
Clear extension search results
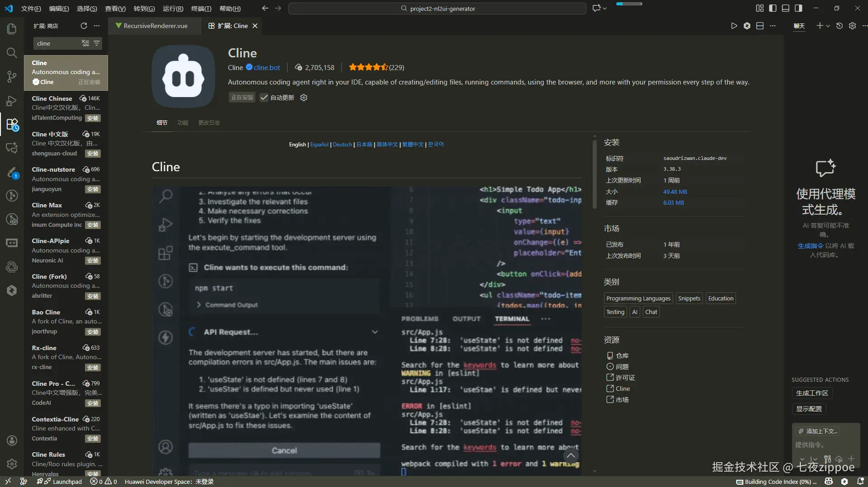pyautogui.click(x=85, y=43)
